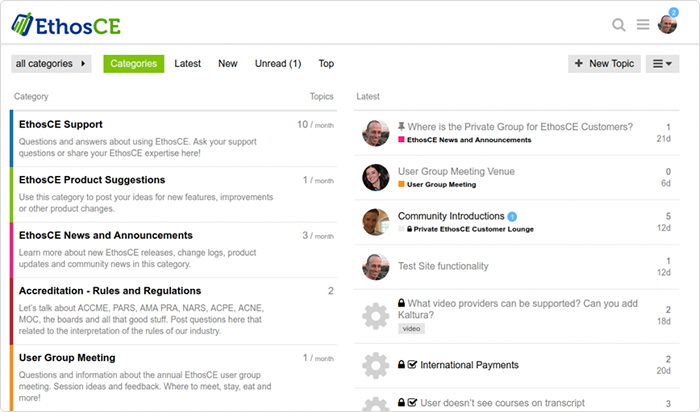This screenshot has width=700, height=412.
Task: Expand the all categories dropdown
Action: tap(51, 64)
